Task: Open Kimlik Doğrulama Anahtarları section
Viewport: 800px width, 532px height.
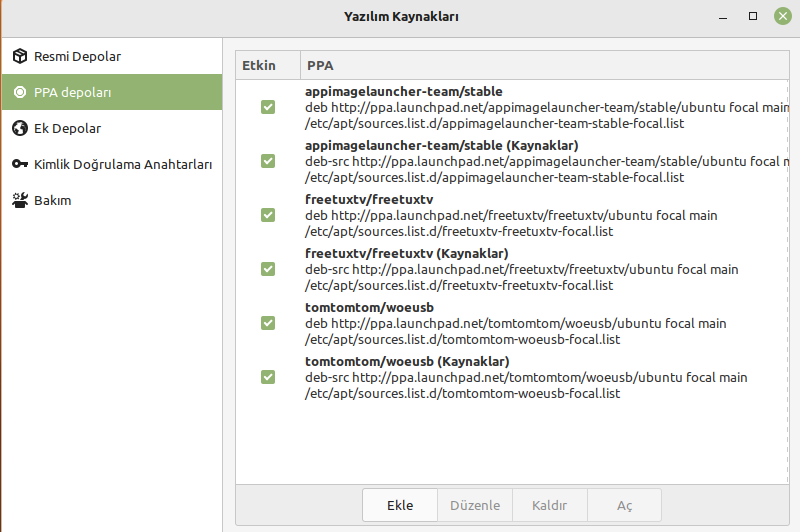Action: tap(122, 164)
